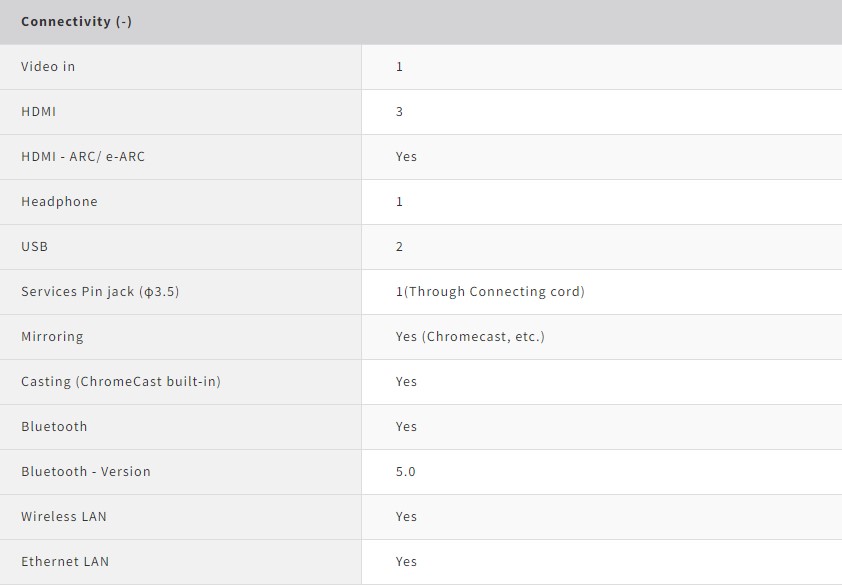The image size is (842, 585).
Task: Select the Yes value for Ethernet LAN
Action: pos(406,562)
